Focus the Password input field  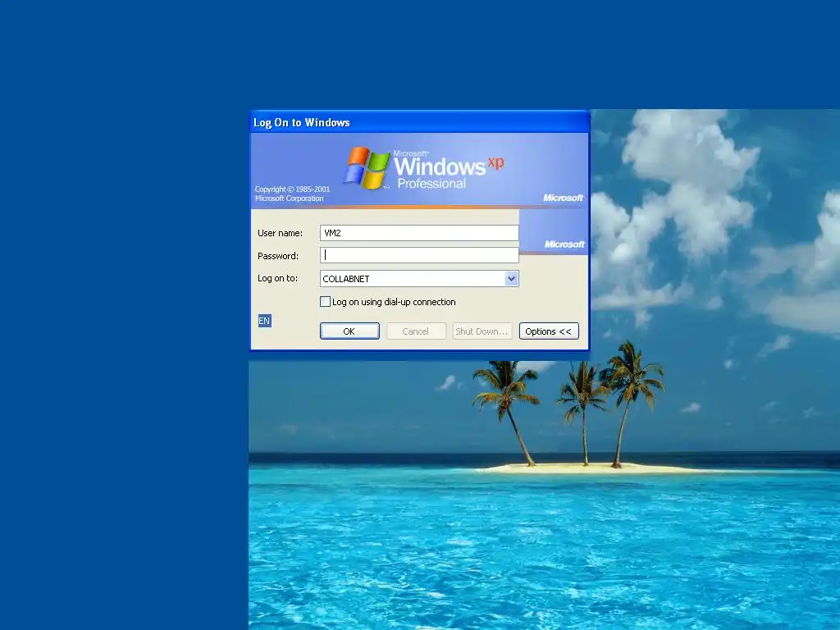419,256
